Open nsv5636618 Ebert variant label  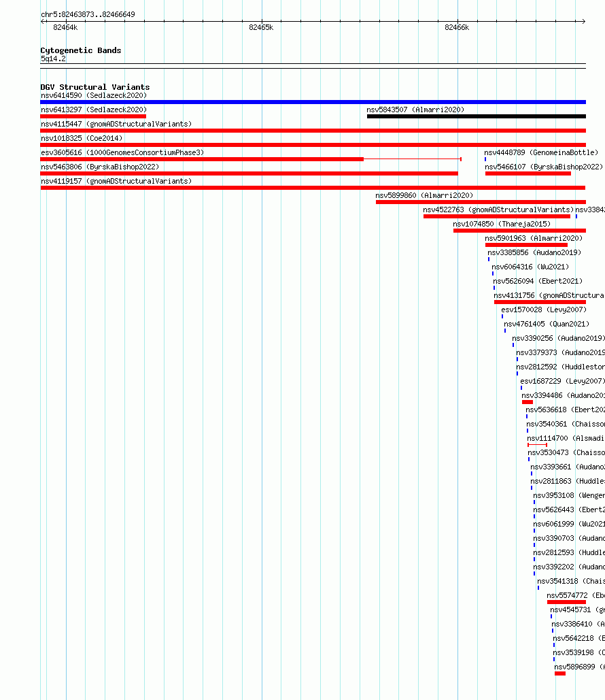coord(566,410)
